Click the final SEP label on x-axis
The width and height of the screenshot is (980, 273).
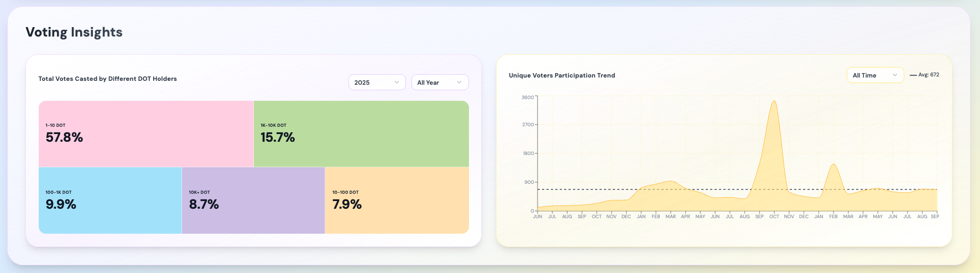[x=935, y=217]
